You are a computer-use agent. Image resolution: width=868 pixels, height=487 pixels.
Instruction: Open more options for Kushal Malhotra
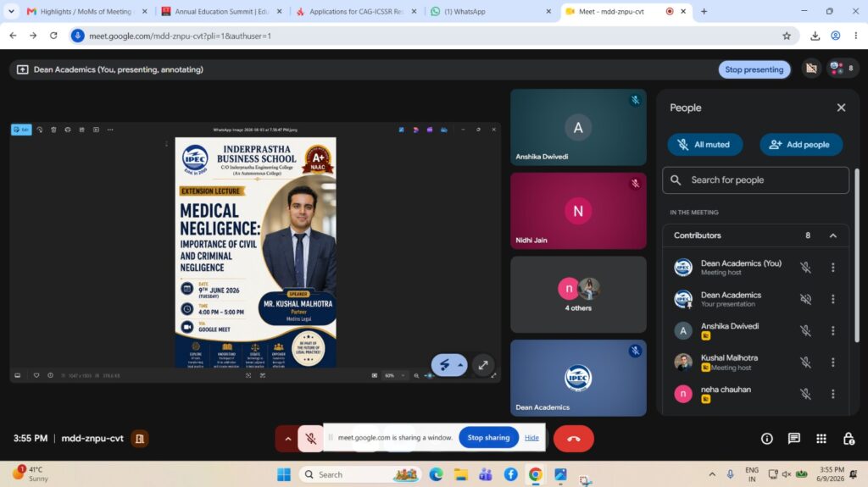pyautogui.click(x=832, y=362)
